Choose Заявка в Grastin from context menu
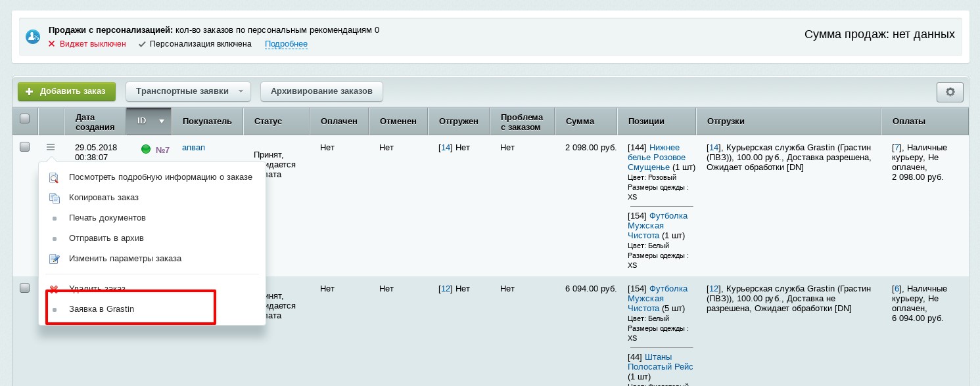This screenshot has width=980, height=386. 101,309
